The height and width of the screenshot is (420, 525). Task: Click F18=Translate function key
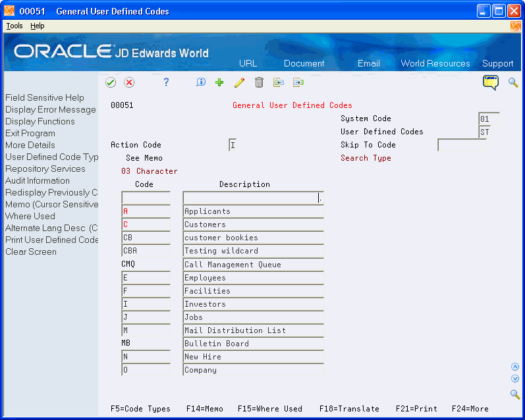point(349,409)
